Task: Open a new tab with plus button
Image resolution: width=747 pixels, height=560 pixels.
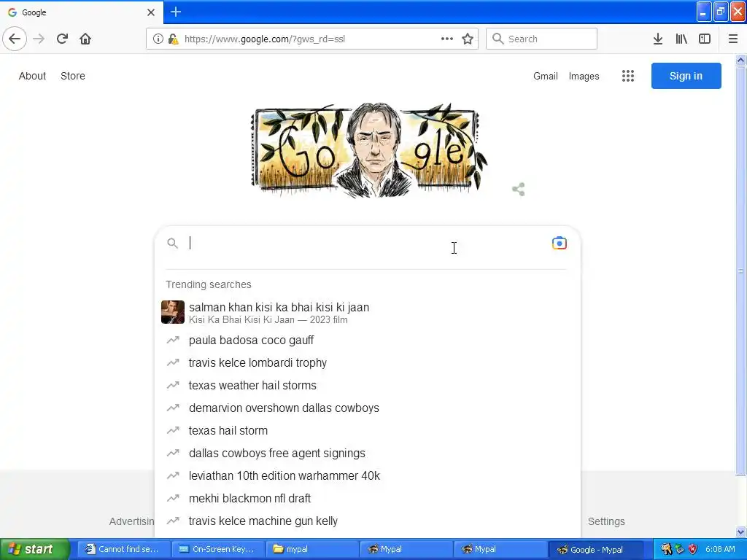Action: [176, 12]
